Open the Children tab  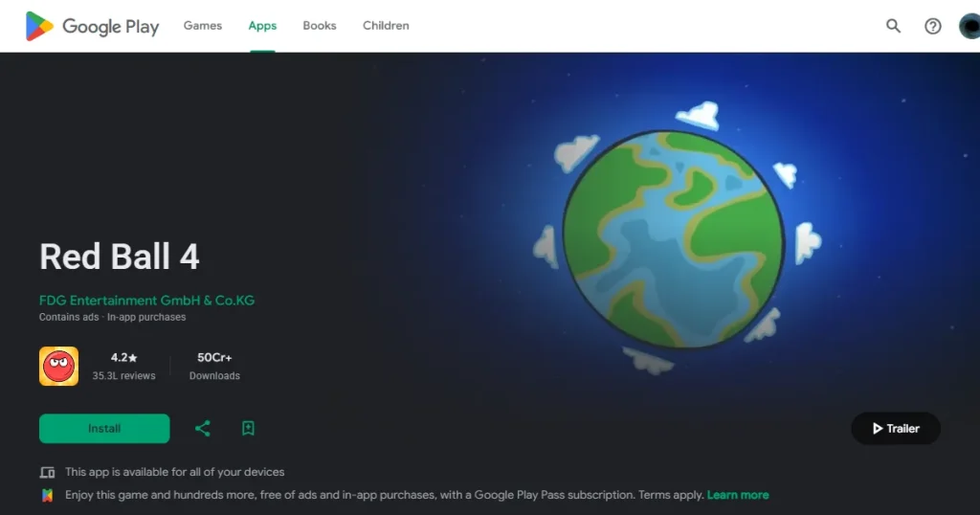point(386,26)
